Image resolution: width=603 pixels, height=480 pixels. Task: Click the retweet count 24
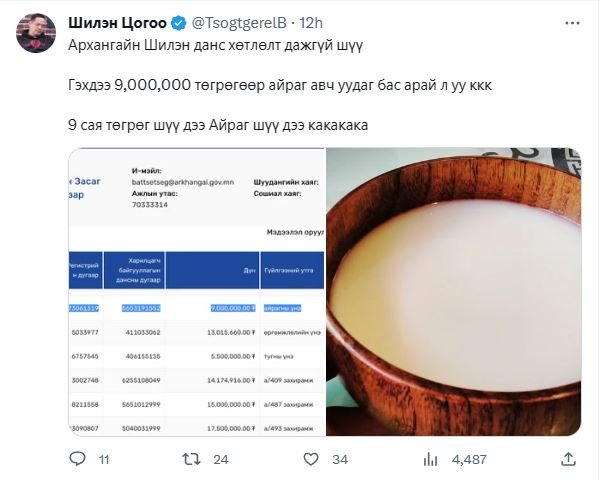click(x=221, y=460)
